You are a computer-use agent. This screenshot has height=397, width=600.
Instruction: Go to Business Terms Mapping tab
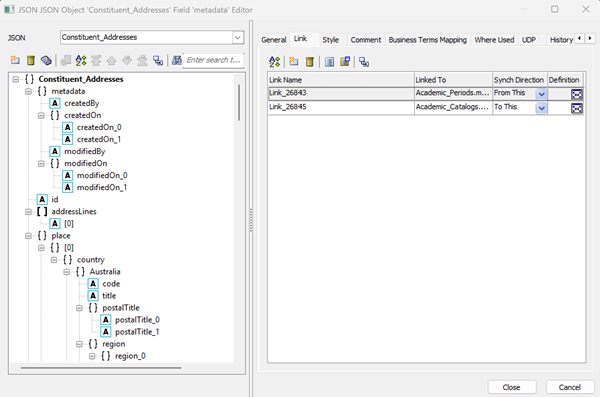pos(427,40)
